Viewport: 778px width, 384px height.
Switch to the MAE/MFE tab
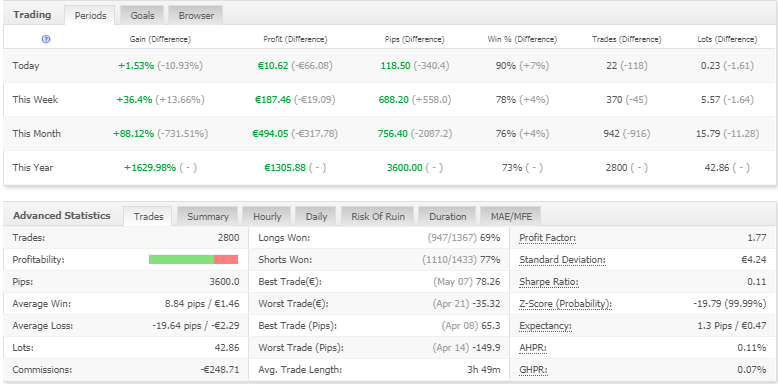tap(511, 216)
